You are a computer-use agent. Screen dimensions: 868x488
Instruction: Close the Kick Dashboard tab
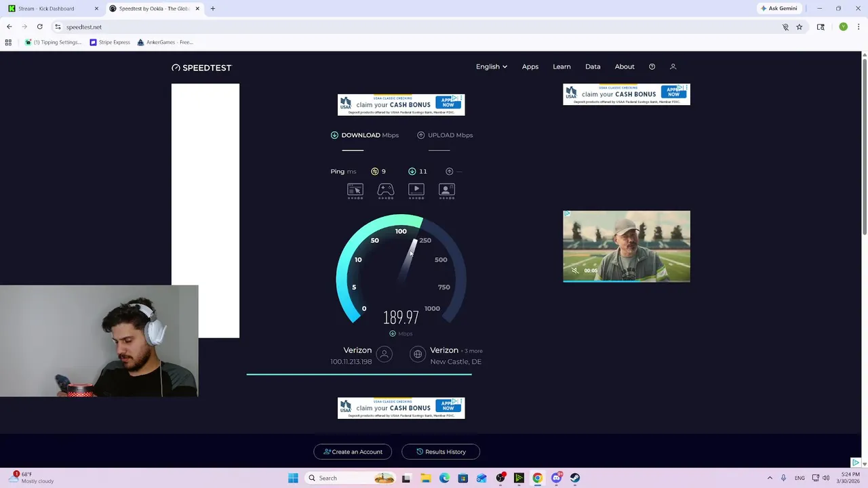pos(96,9)
